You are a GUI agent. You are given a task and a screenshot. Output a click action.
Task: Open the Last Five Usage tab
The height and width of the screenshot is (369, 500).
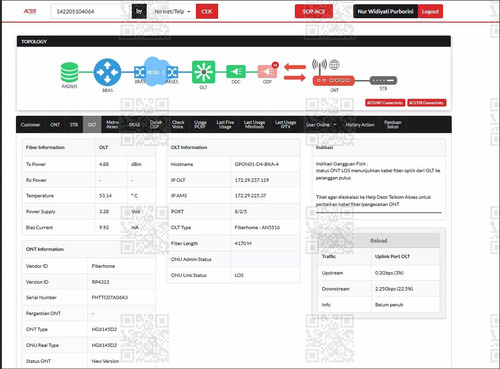(x=225, y=125)
